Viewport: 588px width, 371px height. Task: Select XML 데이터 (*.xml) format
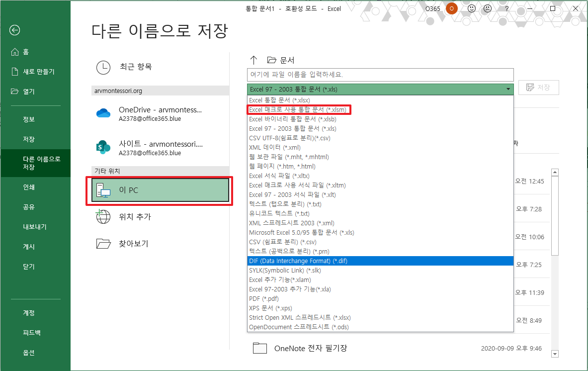[380, 147]
